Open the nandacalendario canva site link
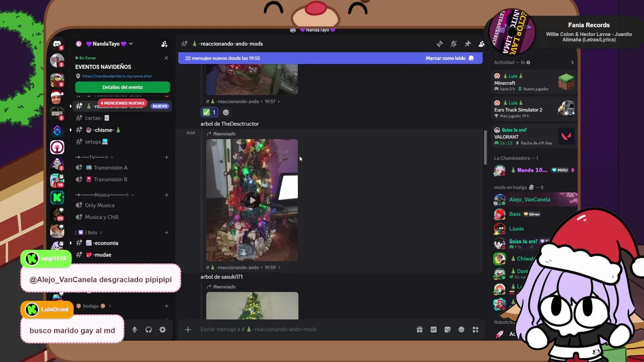 tap(117, 76)
